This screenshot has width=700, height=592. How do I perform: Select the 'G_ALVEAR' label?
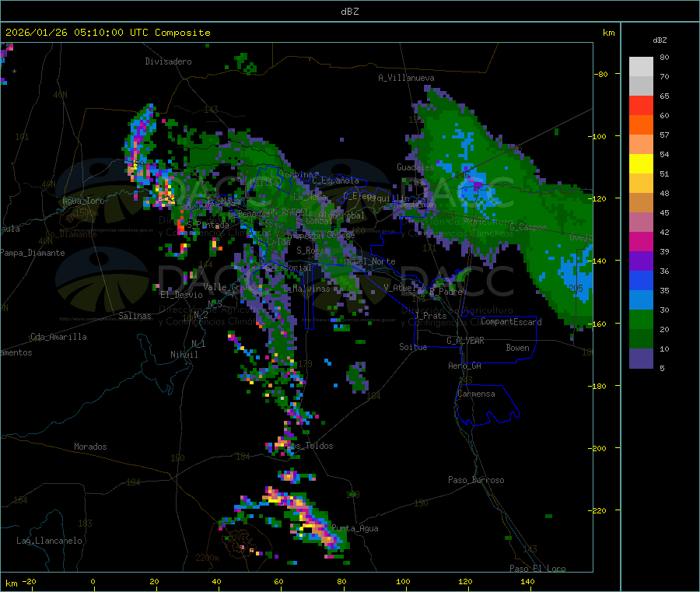466,341
